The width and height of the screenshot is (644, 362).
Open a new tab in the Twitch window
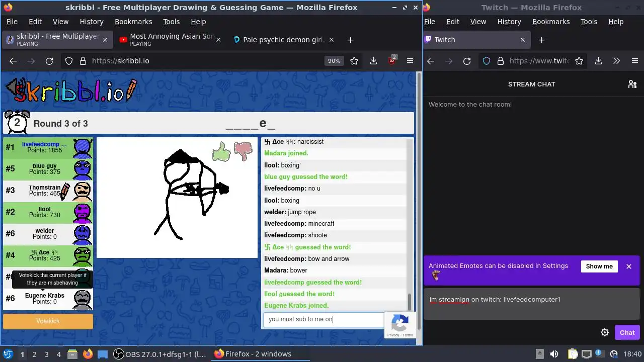tap(541, 40)
